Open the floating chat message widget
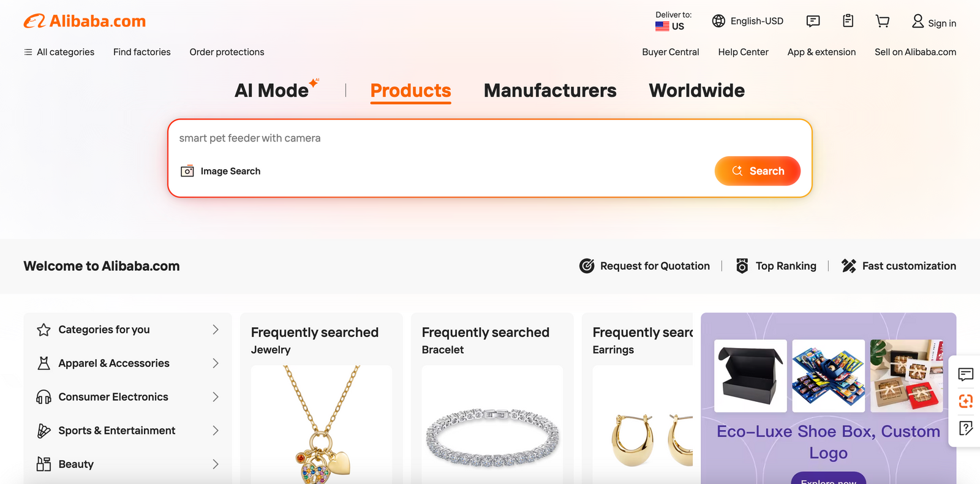980x484 pixels. pos(966,374)
